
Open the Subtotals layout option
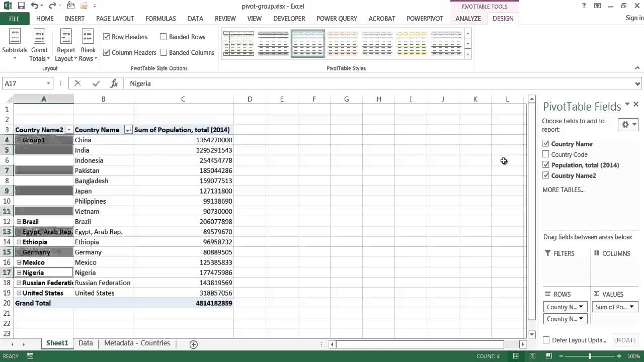15,45
